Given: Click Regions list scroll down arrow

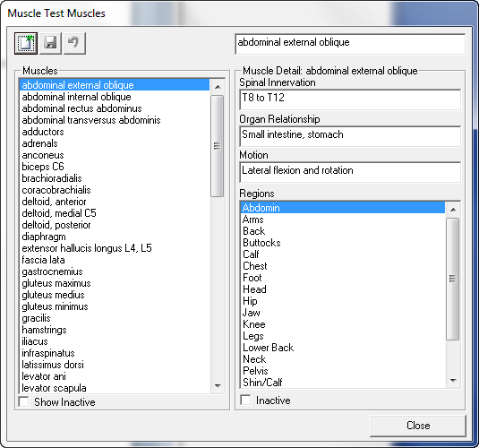Looking at the screenshot, I should tap(453, 381).
